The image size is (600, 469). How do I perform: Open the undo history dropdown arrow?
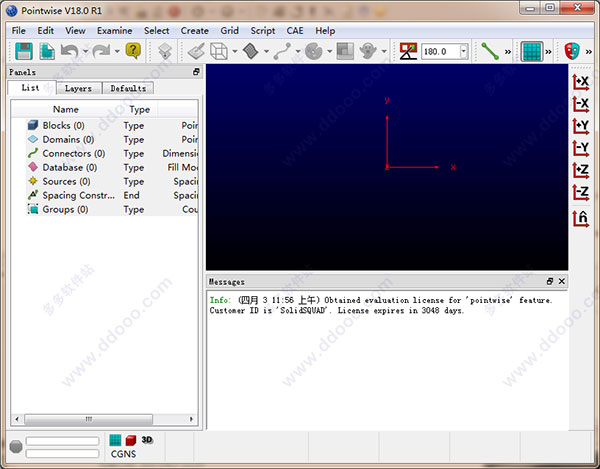(86, 51)
